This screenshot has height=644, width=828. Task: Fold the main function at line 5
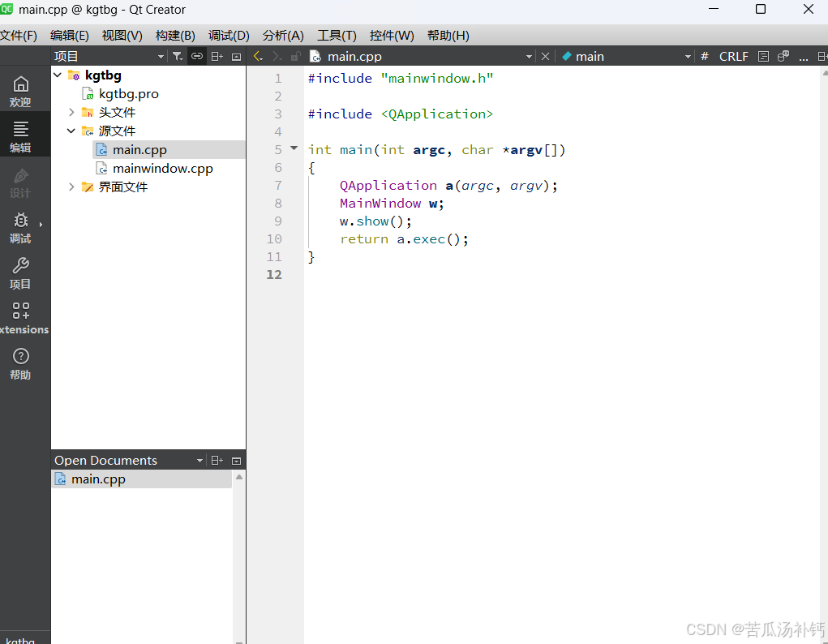pyautogui.click(x=294, y=148)
